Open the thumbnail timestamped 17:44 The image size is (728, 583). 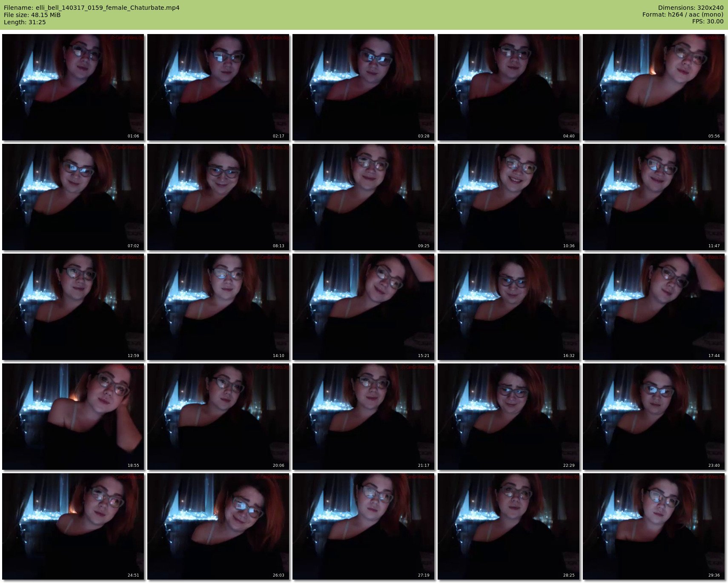pos(654,307)
